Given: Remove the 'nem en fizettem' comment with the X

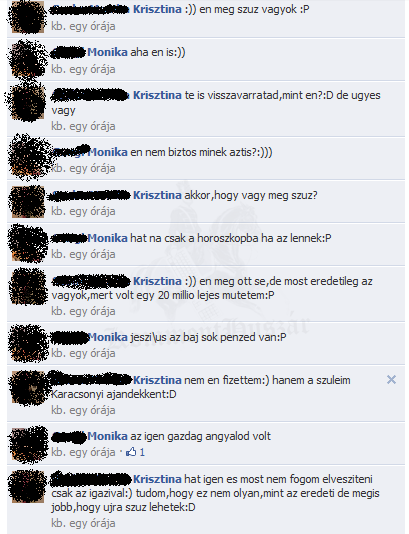Looking at the screenshot, I should [x=391, y=379].
